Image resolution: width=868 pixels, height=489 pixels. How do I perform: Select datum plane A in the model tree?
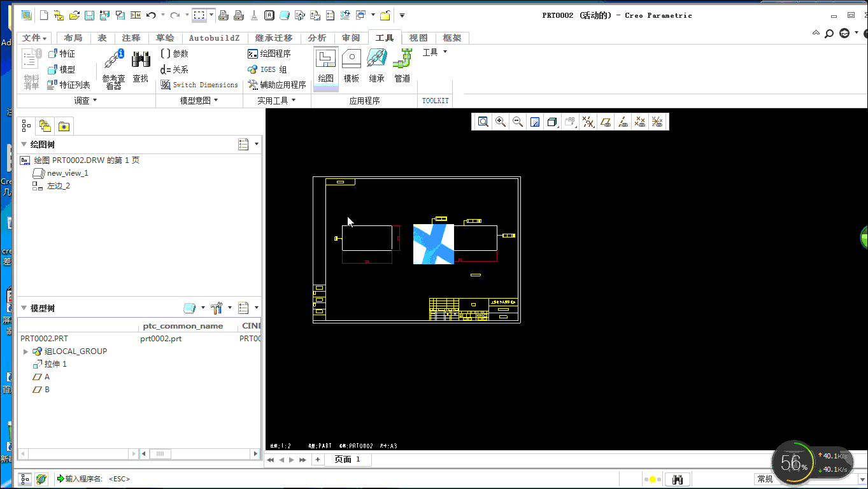point(46,377)
